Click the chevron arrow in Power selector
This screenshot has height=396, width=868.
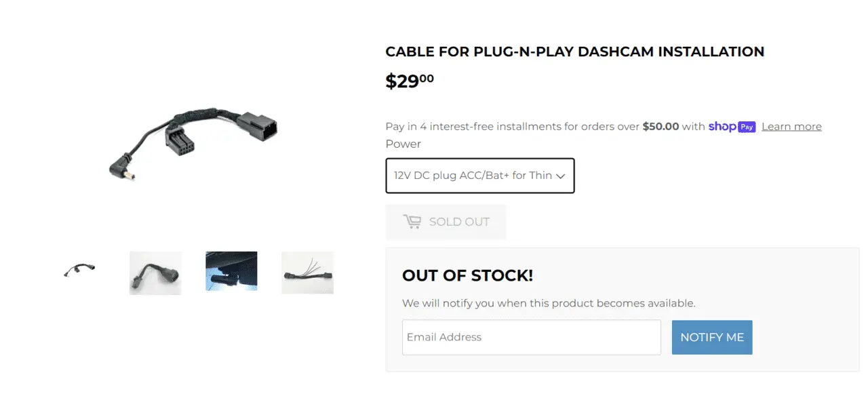tap(560, 176)
